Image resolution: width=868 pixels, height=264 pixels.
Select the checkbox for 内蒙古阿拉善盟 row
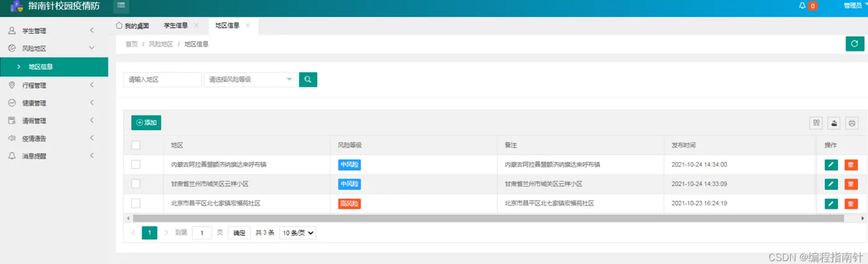tap(136, 165)
